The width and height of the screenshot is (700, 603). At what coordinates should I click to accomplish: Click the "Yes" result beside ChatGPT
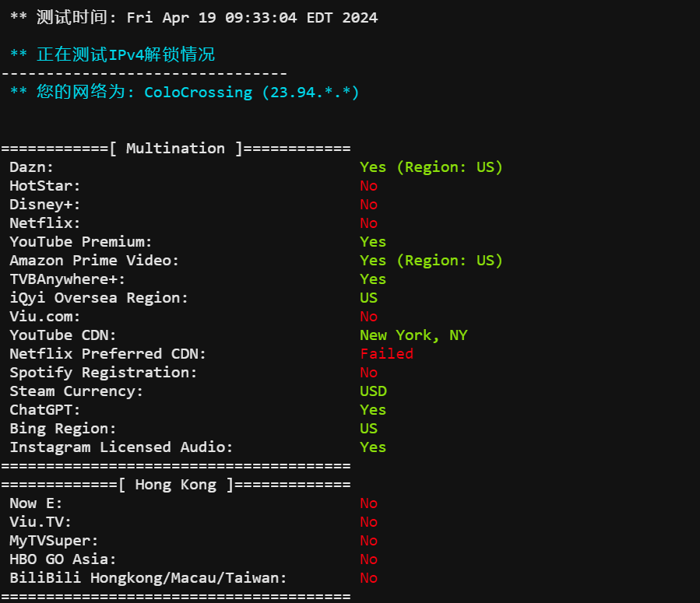point(373,410)
